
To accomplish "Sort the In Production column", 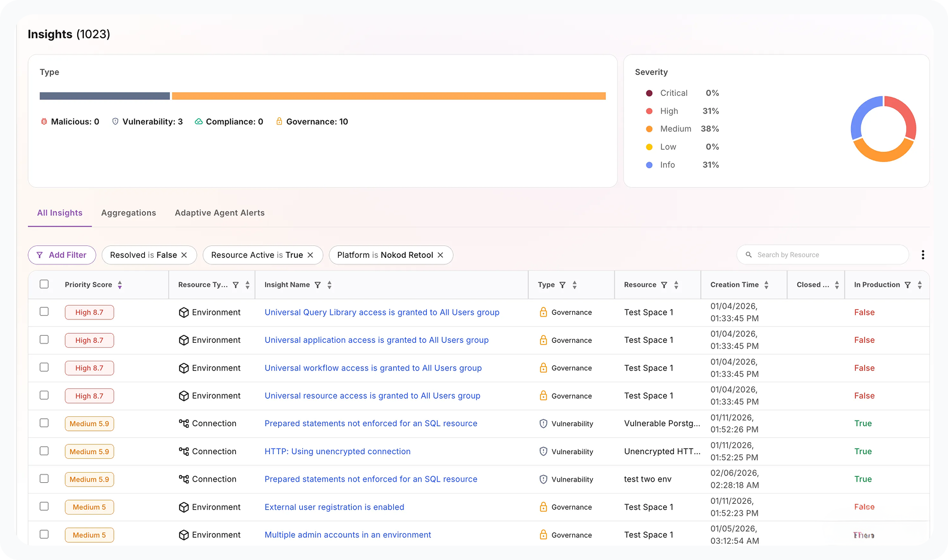I will click(x=920, y=285).
